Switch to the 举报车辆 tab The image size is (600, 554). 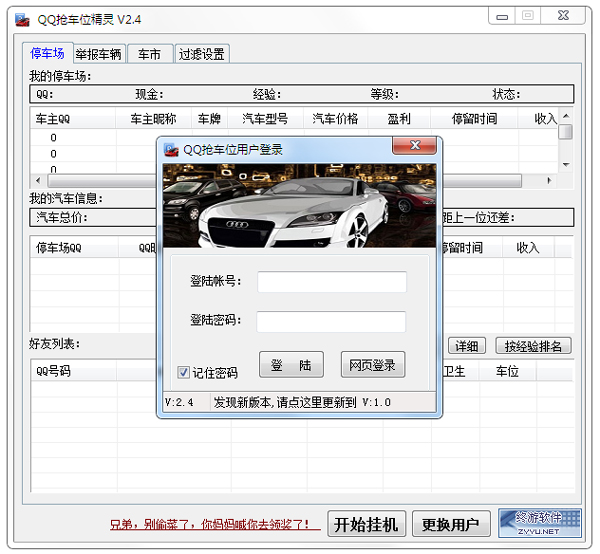(98, 54)
